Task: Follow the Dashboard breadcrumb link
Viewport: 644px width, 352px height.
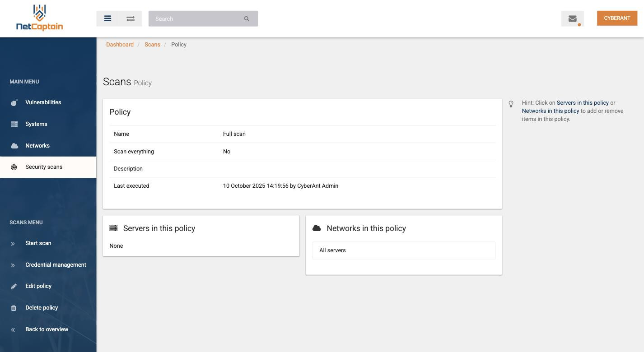Action: (x=120, y=45)
